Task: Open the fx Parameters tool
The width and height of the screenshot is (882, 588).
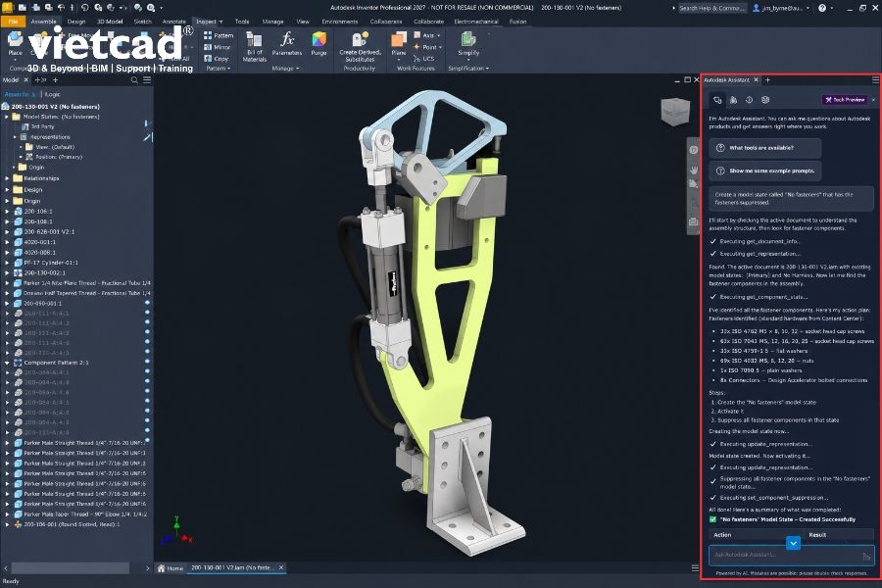Action: click(x=287, y=44)
